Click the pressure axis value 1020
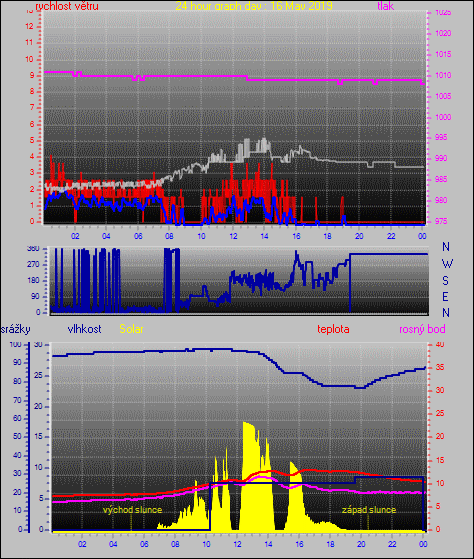The image size is (474, 559). click(x=443, y=34)
